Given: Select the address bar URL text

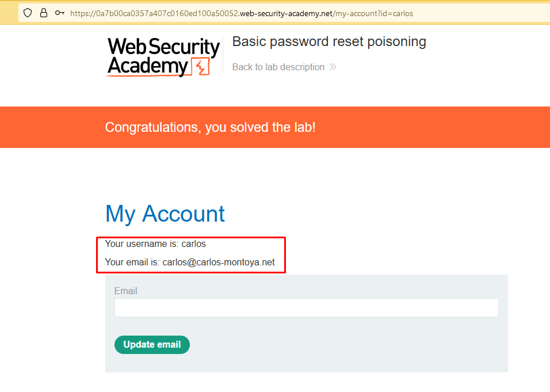Looking at the screenshot, I should point(242,13).
